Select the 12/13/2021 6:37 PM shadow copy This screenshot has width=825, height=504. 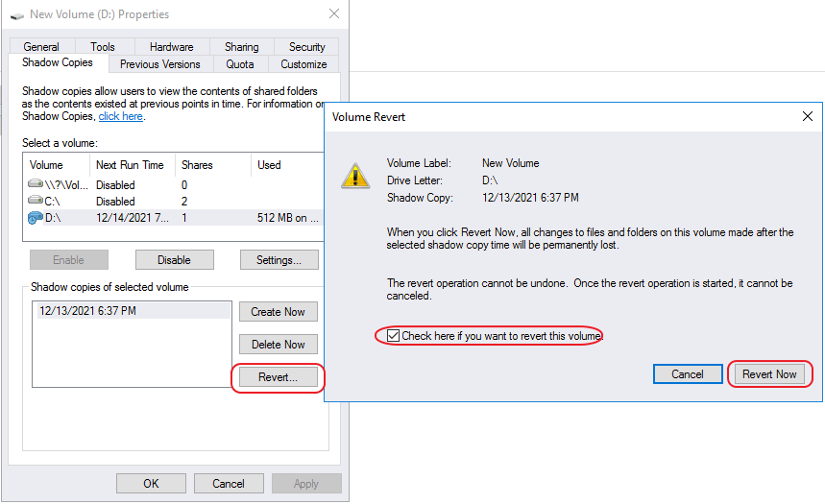pos(133,311)
